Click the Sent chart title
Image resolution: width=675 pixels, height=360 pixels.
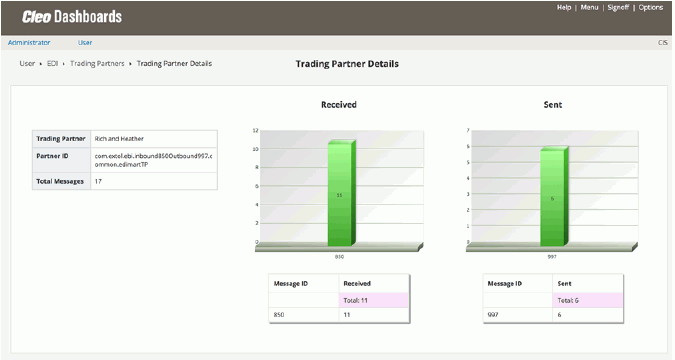coord(553,105)
